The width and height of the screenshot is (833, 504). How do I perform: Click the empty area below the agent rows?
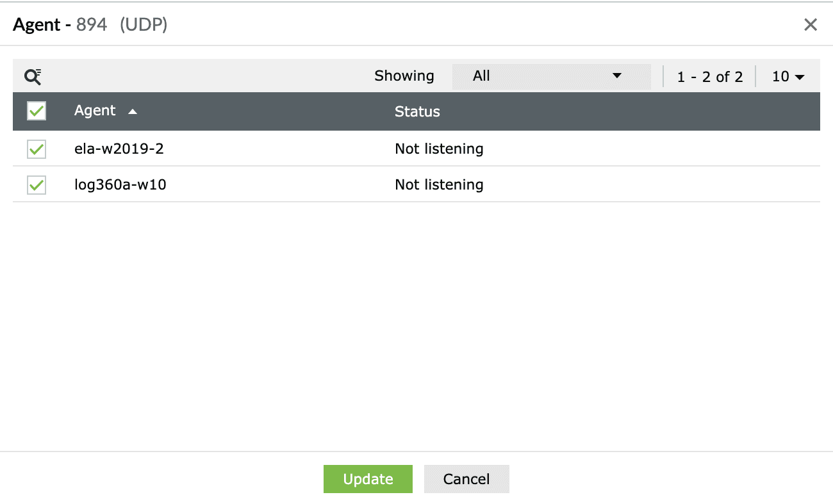coord(416,320)
